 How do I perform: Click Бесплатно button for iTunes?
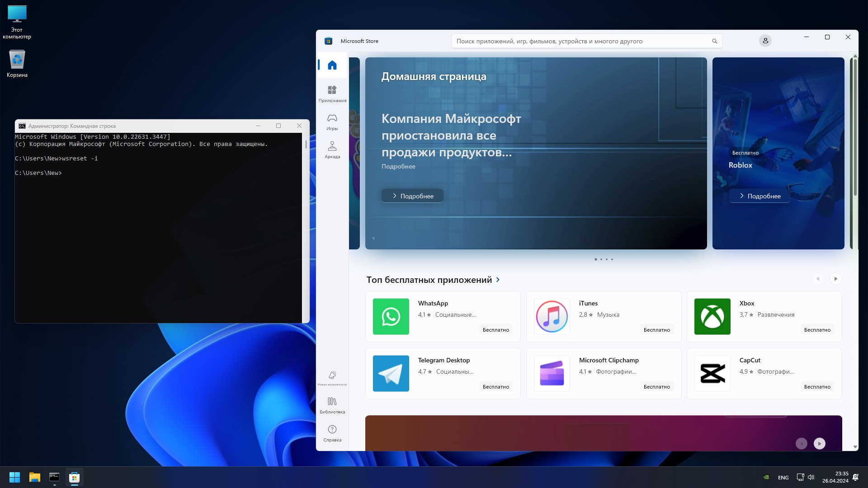656,330
